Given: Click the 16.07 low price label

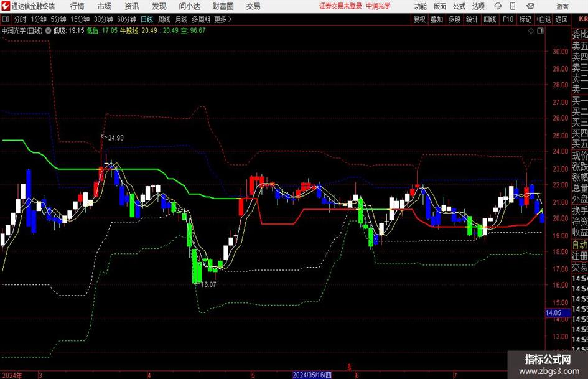Looking at the screenshot, I should coord(208,284).
